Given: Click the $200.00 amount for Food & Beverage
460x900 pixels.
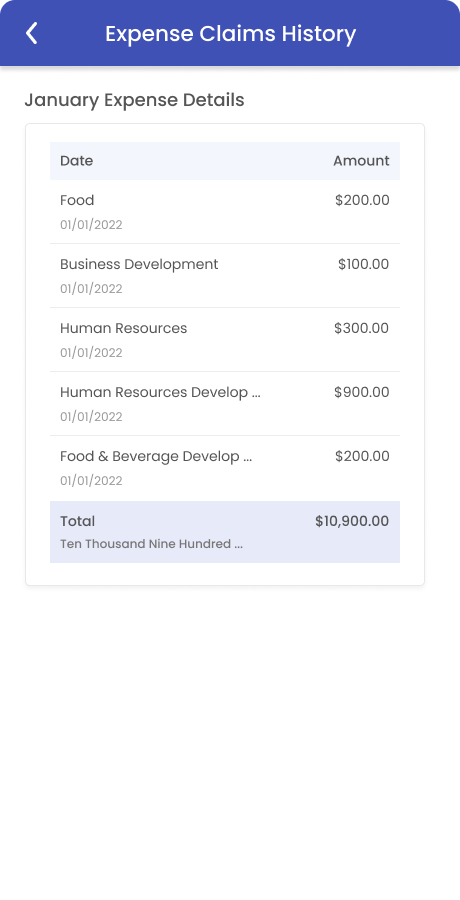Looking at the screenshot, I should pyautogui.click(x=362, y=456).
